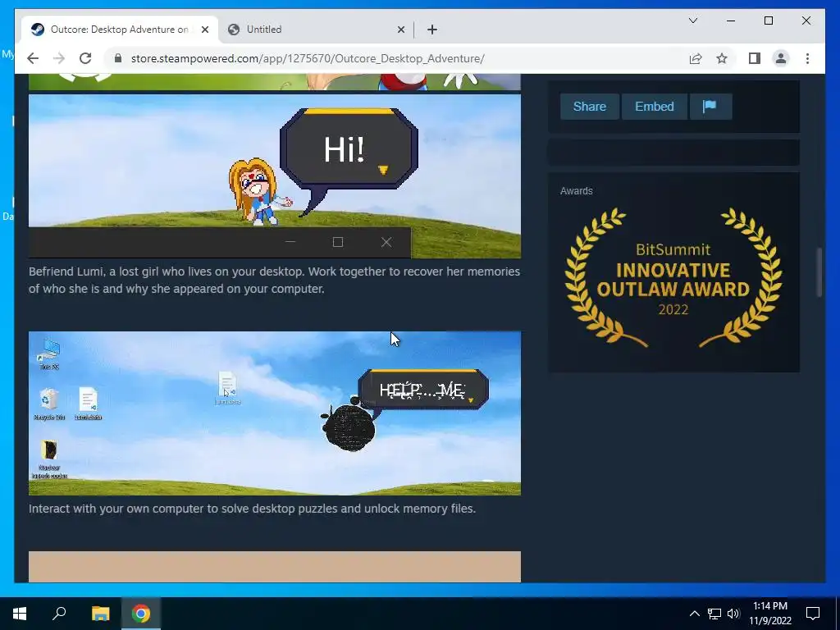Open the Chrome profile avatar

pyautogui.click(x=781, y=58)
